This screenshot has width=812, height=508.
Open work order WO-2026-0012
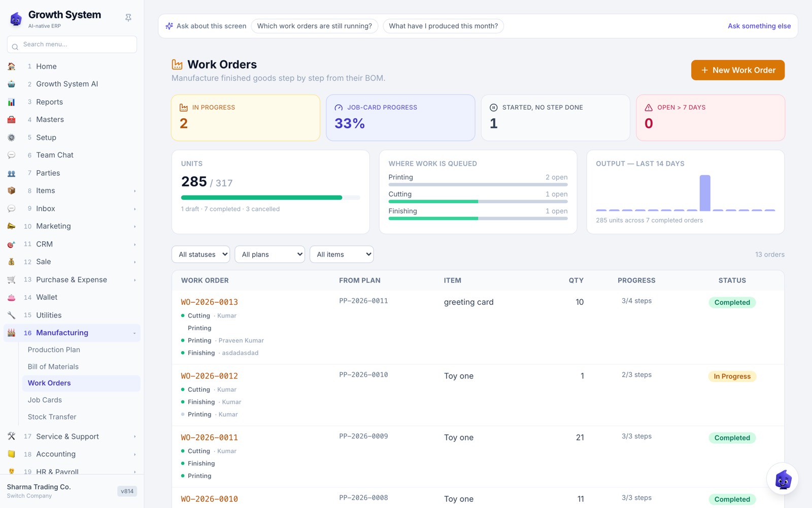210,376
